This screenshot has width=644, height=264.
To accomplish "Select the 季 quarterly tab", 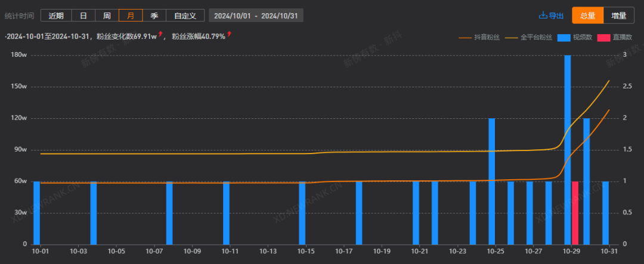I will point(154,16).
